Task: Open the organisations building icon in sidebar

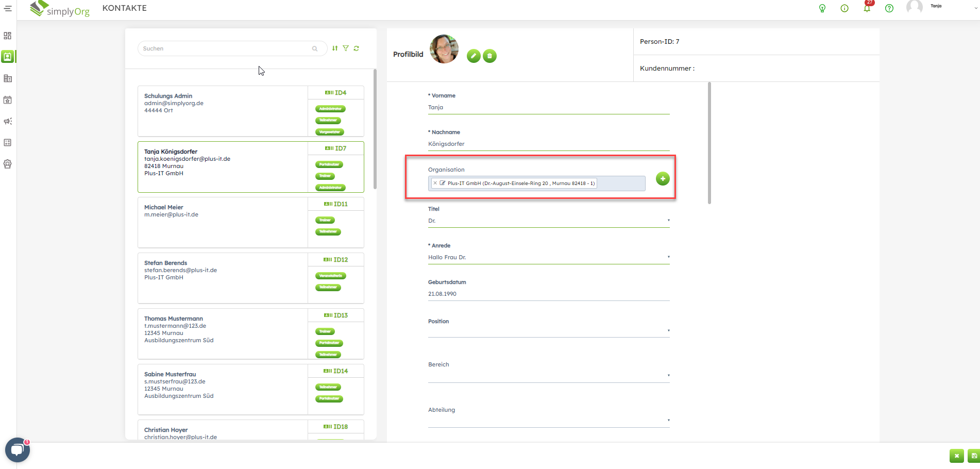Action: [8, 78]
